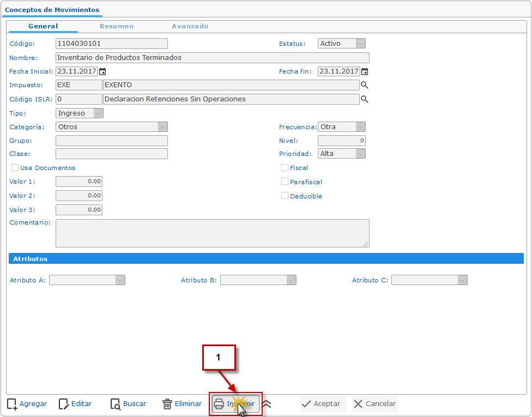Image resolution: width=532 pixels, height=417 pixels.
Task: Open the Estatus dropdown
Action: [x=342, y=44]
